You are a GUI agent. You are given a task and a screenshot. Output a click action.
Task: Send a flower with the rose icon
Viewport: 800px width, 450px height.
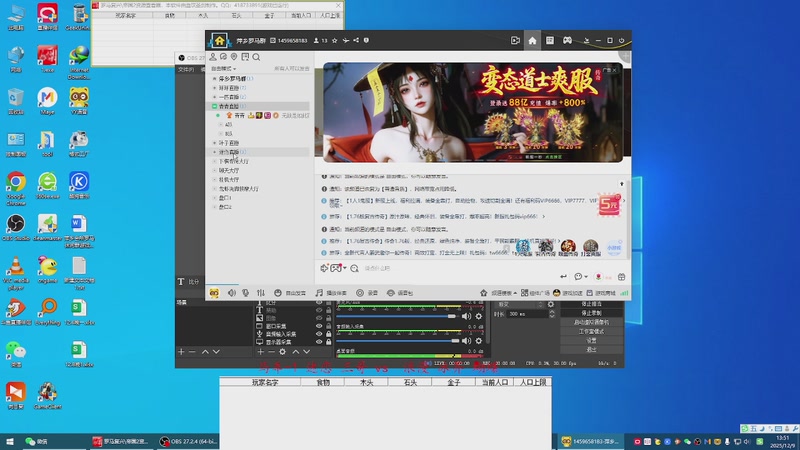point(598,277)
